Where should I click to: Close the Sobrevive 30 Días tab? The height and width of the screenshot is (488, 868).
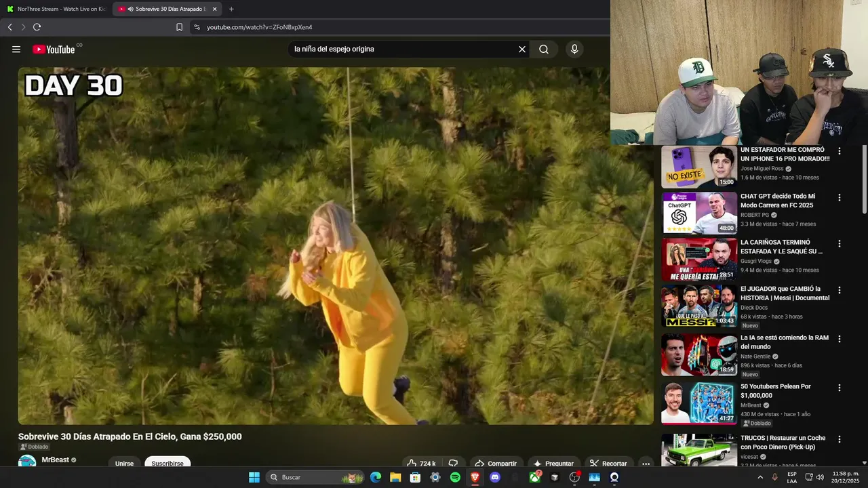(x=214, y=9)
